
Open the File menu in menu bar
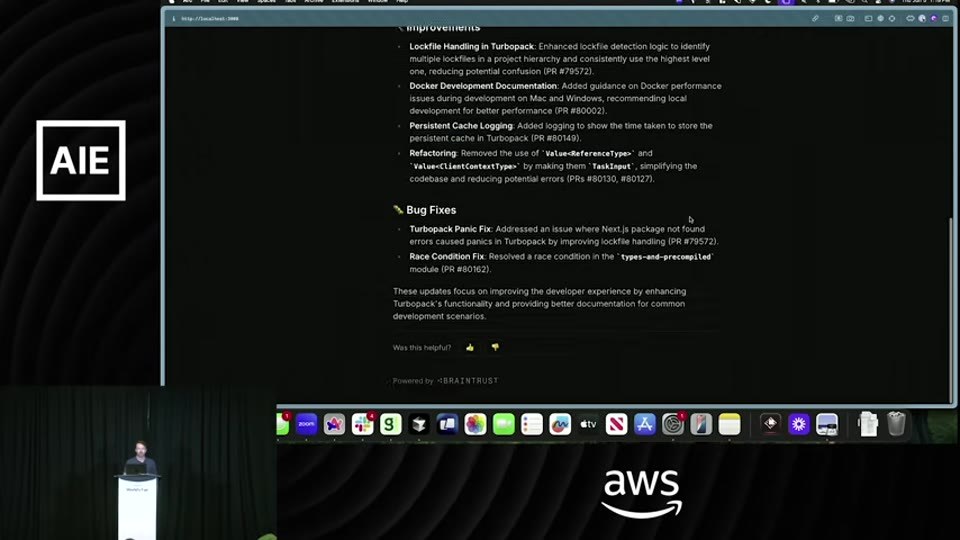205,2
